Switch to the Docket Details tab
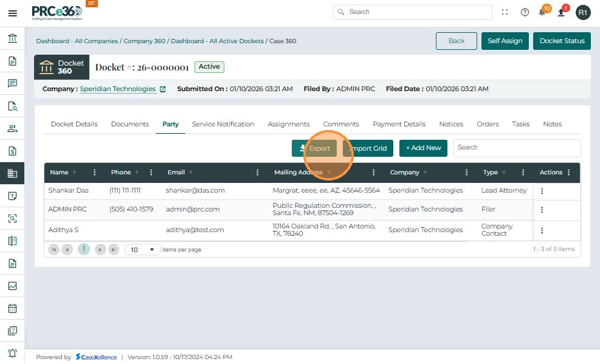This screenshot has width=600, height=364. click(x=74, y=124)
